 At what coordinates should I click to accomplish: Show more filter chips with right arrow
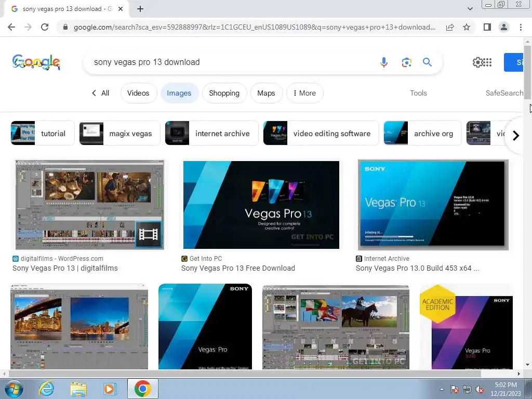point(516,136)
